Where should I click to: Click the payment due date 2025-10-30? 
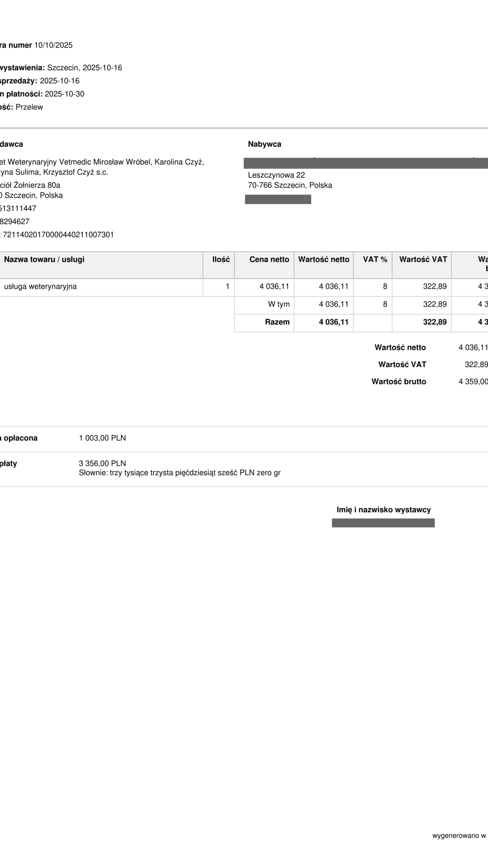tap(64, 94)
